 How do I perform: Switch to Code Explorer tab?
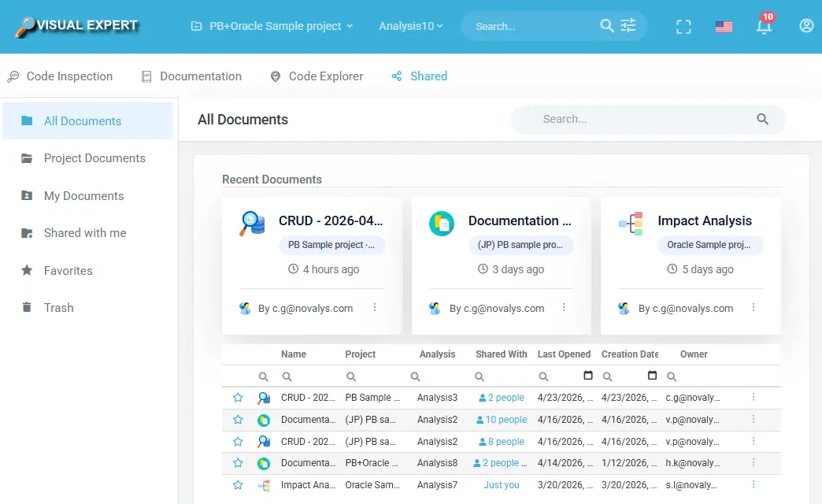coord(317,76)
